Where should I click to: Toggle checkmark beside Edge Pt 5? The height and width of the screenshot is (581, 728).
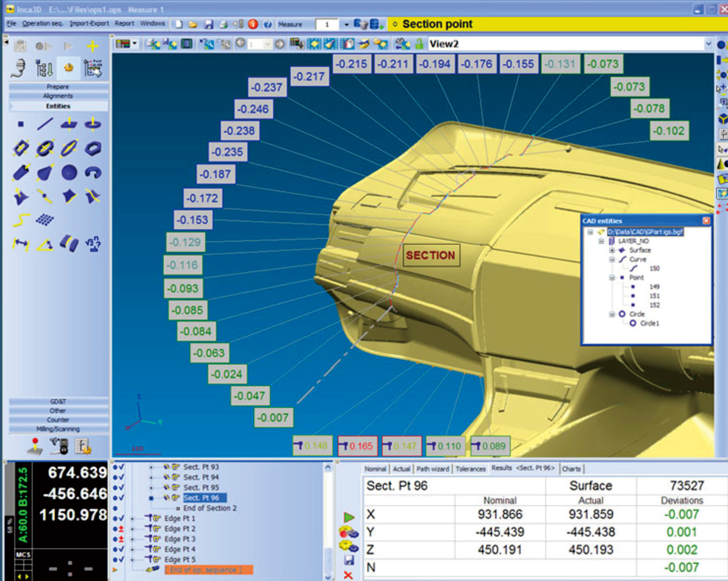(x=121, y=559)
